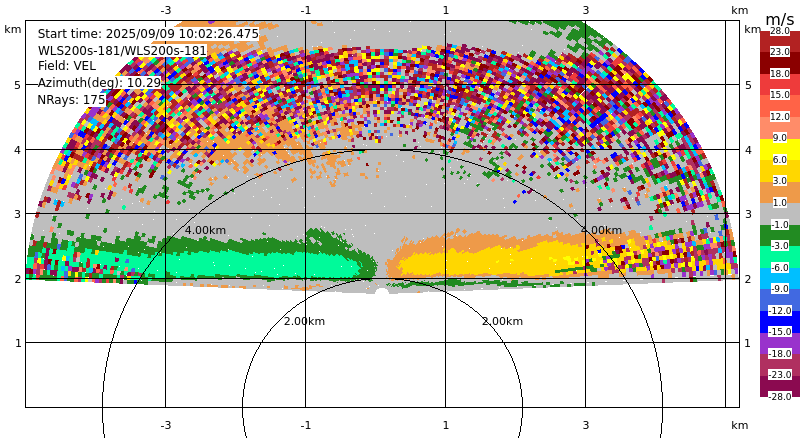Click the right axis '4' tick label

coord(748,150)
